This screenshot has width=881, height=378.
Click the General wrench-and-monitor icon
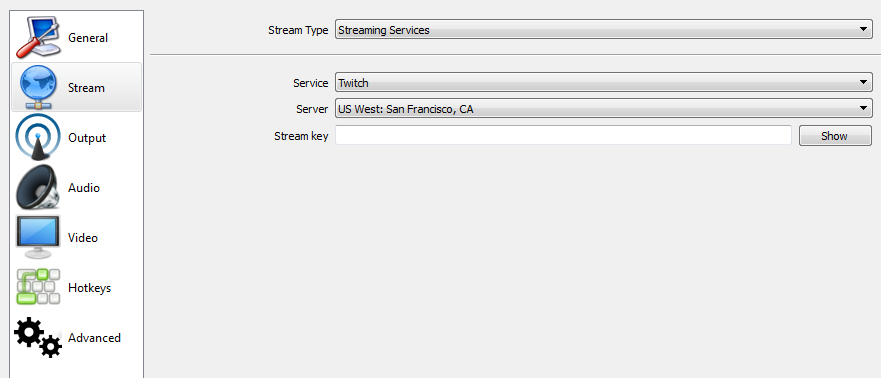[x=38, y=38]
